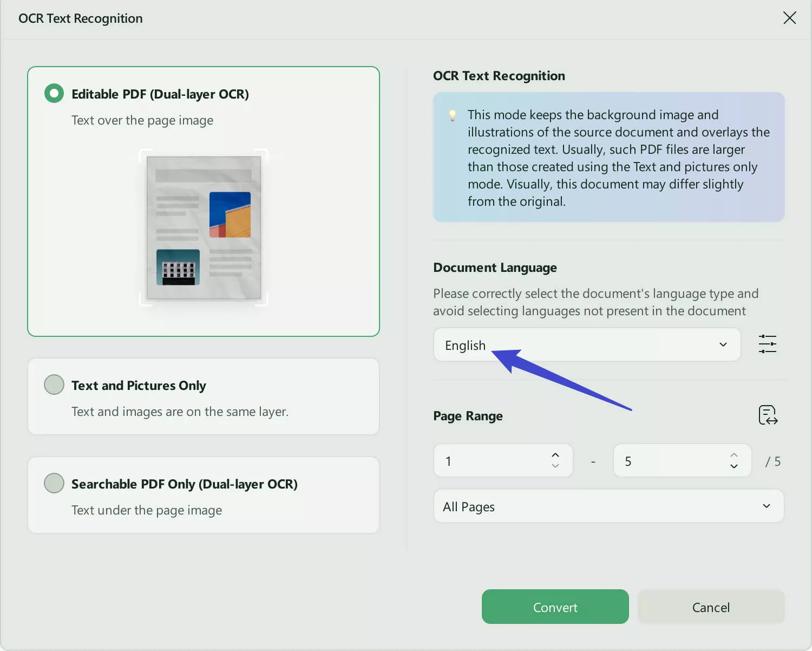Decrease the start page number
This screenshot has width=812, height=651.
point(555,466)
